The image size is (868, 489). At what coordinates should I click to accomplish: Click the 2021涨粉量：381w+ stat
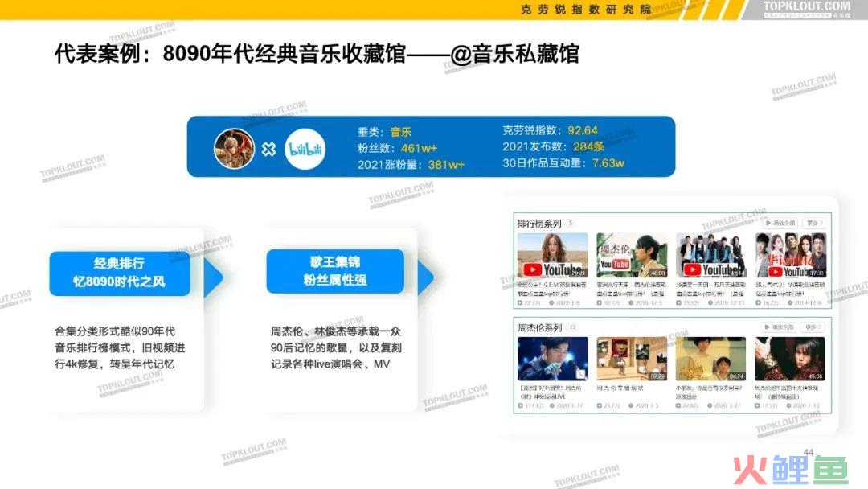click(x=411, y=165)
